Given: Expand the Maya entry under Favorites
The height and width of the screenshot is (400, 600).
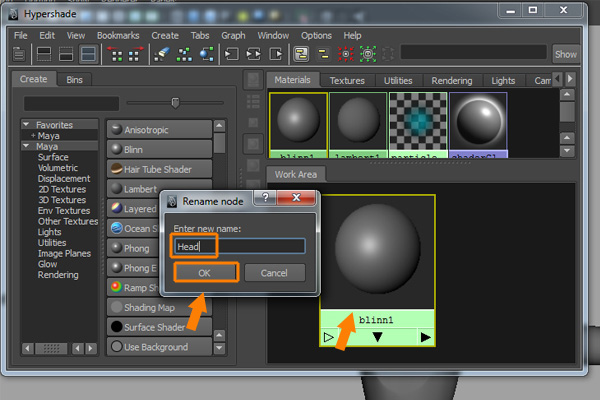Looking at the screenshot, I should pos(33,136).
